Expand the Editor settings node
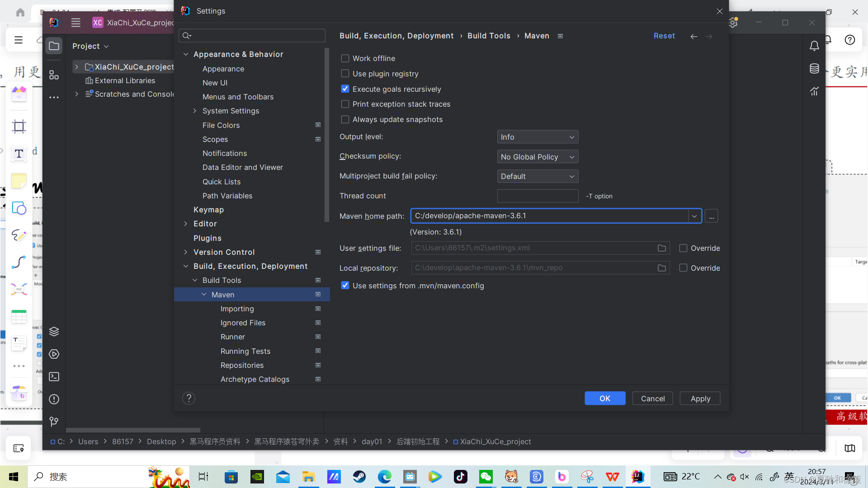 [x=185, y=224]
